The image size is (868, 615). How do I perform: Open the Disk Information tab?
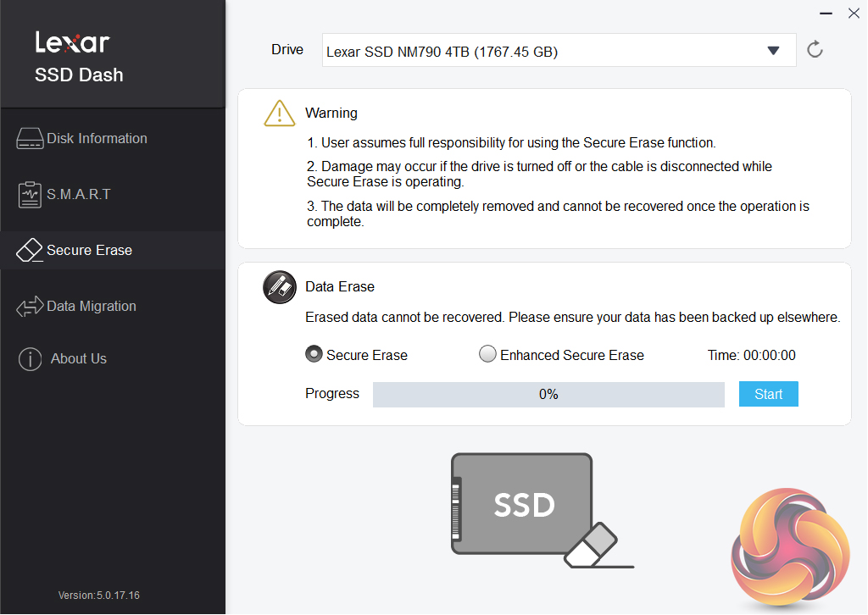(x=97, y=139)
